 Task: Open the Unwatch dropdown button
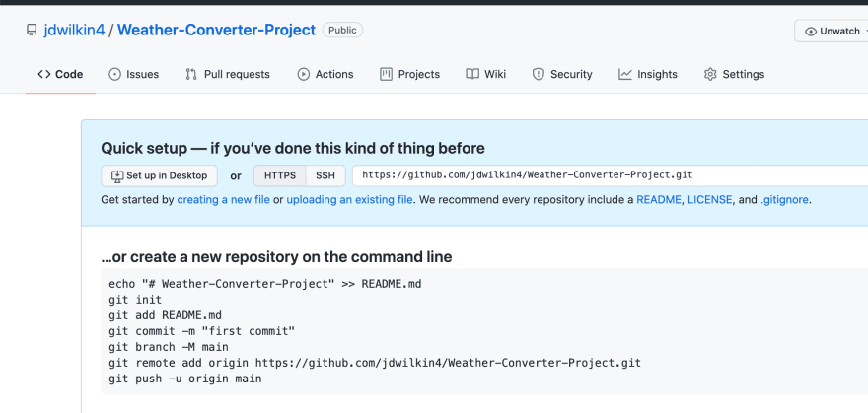click(x=832, y=32)
